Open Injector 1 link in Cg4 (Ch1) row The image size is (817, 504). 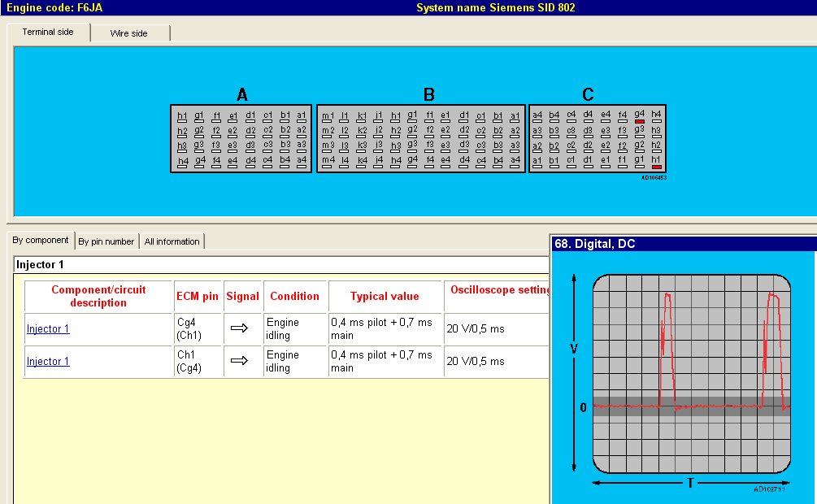click(48, 329)
